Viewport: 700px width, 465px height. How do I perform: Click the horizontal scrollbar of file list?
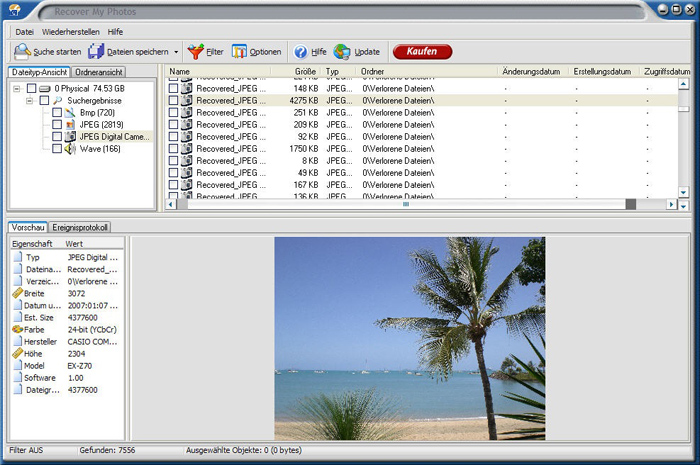(405, 204)
